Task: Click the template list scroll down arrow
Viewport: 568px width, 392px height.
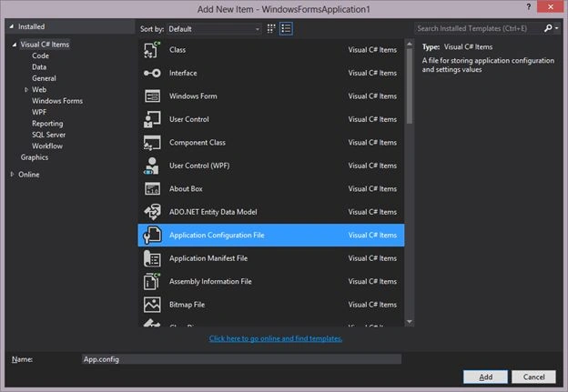Action: [x=410, y=321]
